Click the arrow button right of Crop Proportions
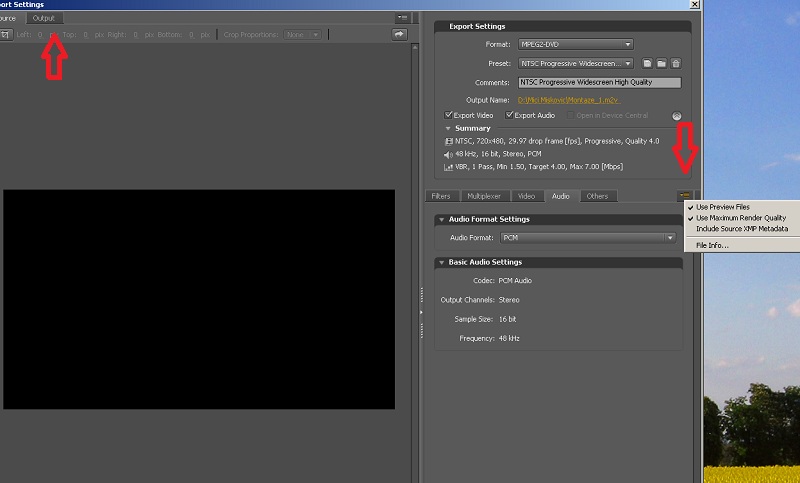Image resolution: width=800 pixels, height=483 pixels. click(398, 34)
